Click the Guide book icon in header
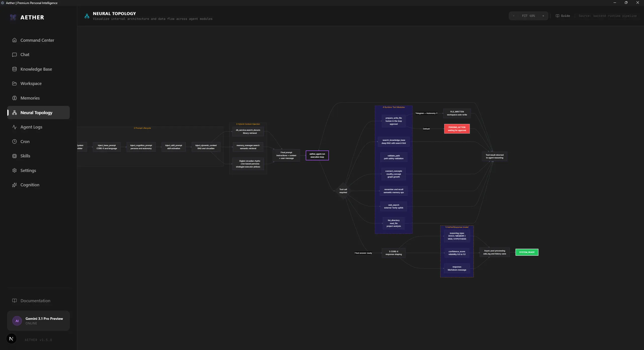The height and width of the screenshot is (350, 644). [557, 16]
